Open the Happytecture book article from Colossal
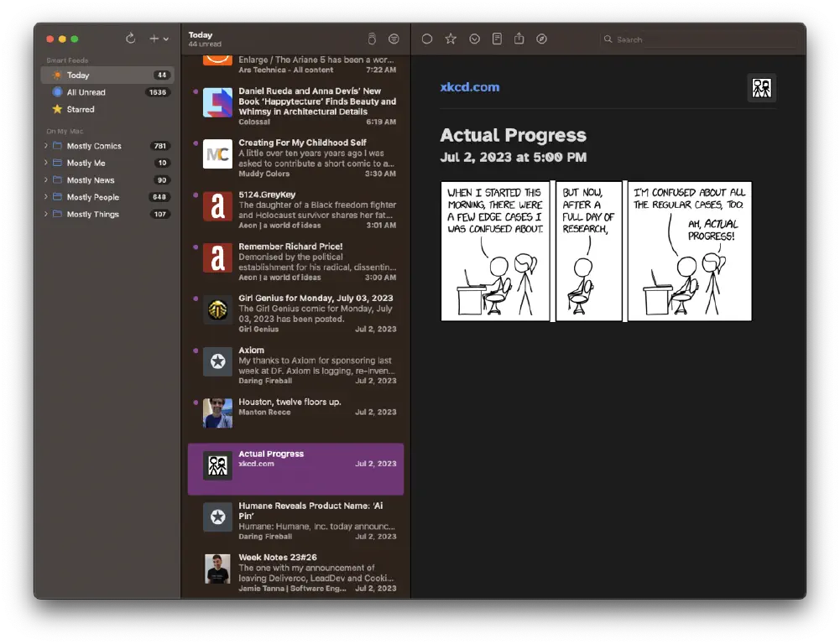 (x=295, y=106)
